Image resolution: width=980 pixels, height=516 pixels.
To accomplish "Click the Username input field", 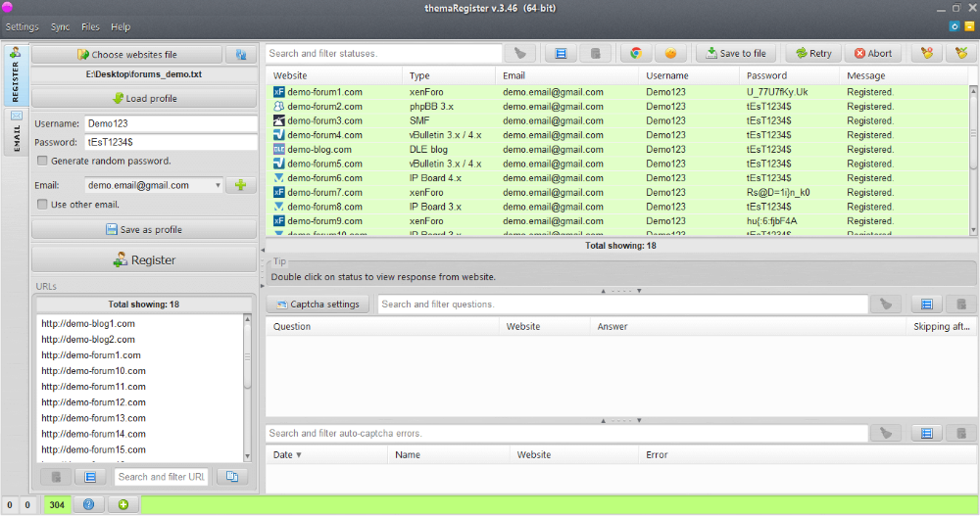I will coord(171,123).
